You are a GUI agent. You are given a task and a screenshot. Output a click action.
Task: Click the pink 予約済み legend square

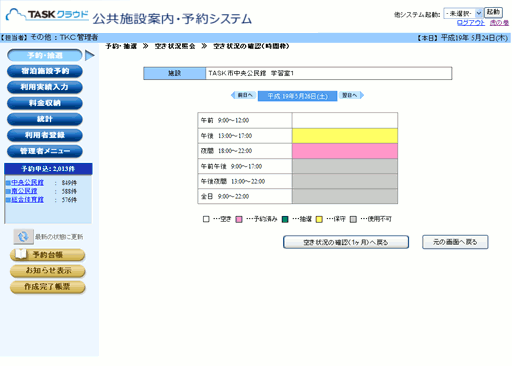coord(239,219)
